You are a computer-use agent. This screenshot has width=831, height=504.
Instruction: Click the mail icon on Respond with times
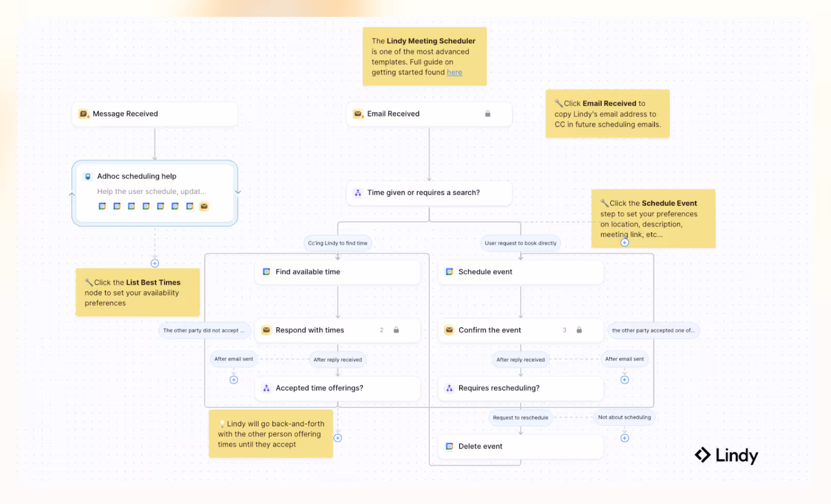(267, 330)
